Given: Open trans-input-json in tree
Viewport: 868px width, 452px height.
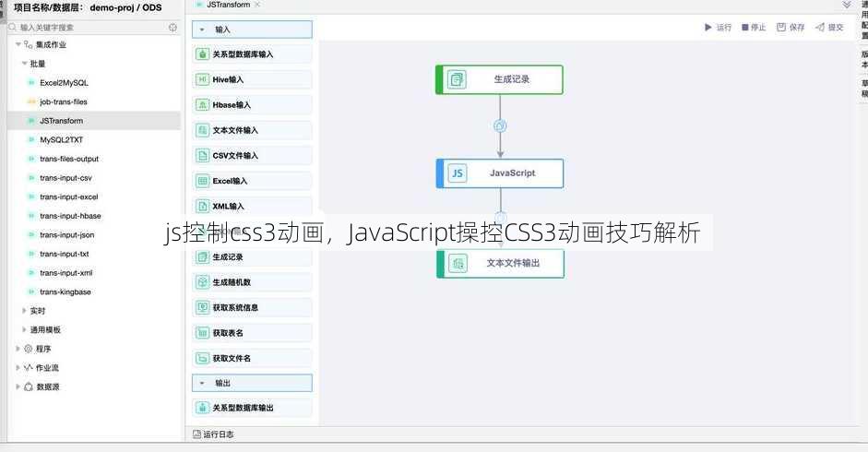Looking at the screenshot, I should 67,235.
